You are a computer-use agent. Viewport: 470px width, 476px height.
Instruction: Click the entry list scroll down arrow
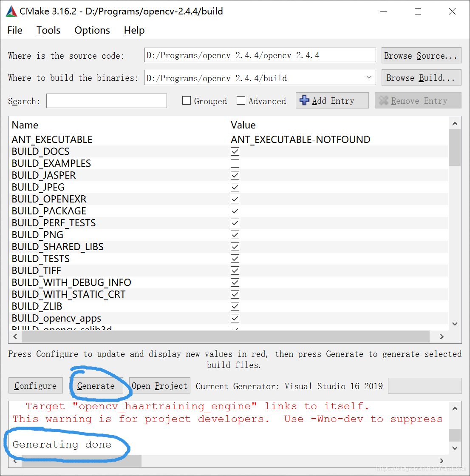pos(455,324)
